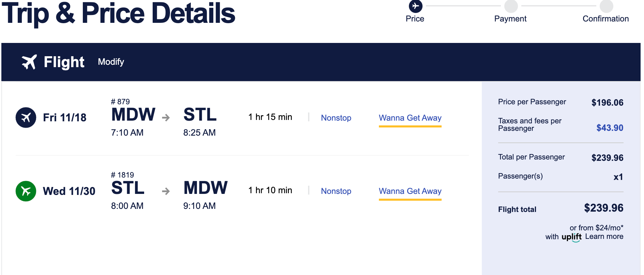Open Nonstop details for Fri 11/18 flight
Image resolution: width=644 pixels, height=275 pixels.
(336, 118)
